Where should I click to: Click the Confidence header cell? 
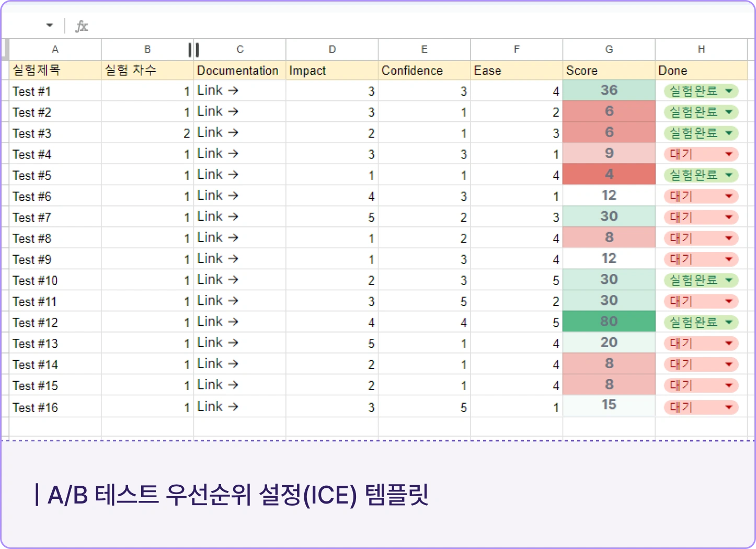tap(425, 71)
